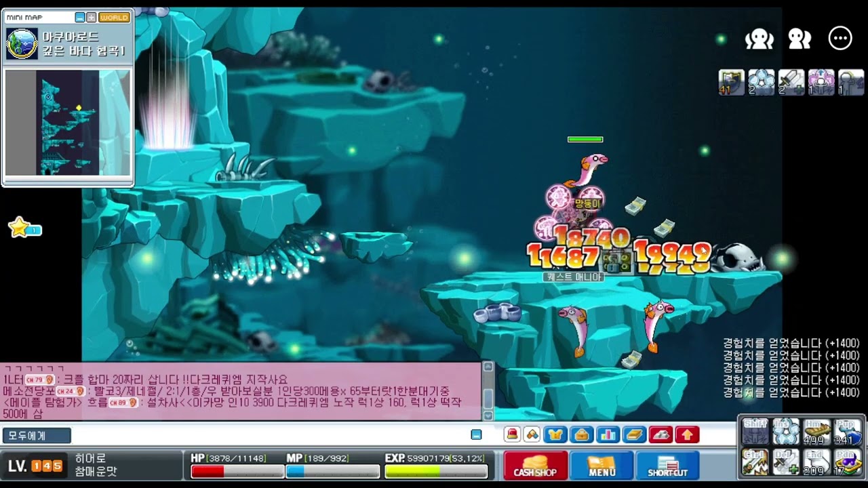Expand the mini map with plus button
Image resolution: width=868 pixels, height=488 pixels.
91,18
